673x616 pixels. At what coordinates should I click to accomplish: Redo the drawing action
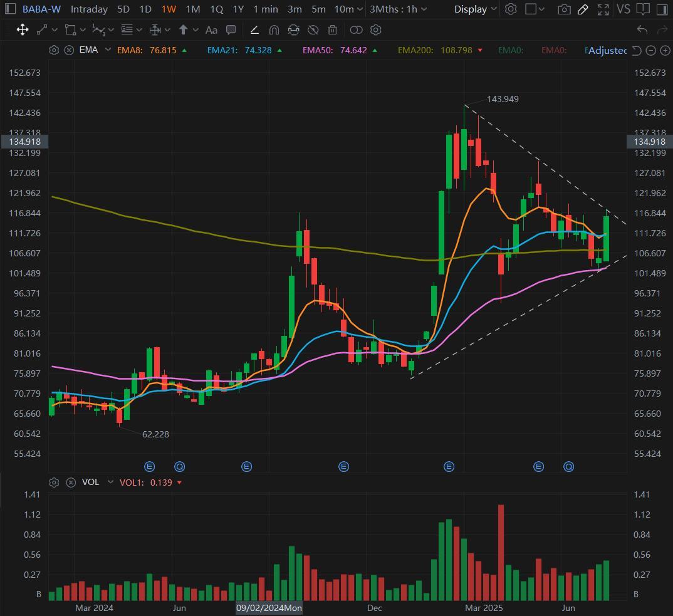(x=662, y=29)
